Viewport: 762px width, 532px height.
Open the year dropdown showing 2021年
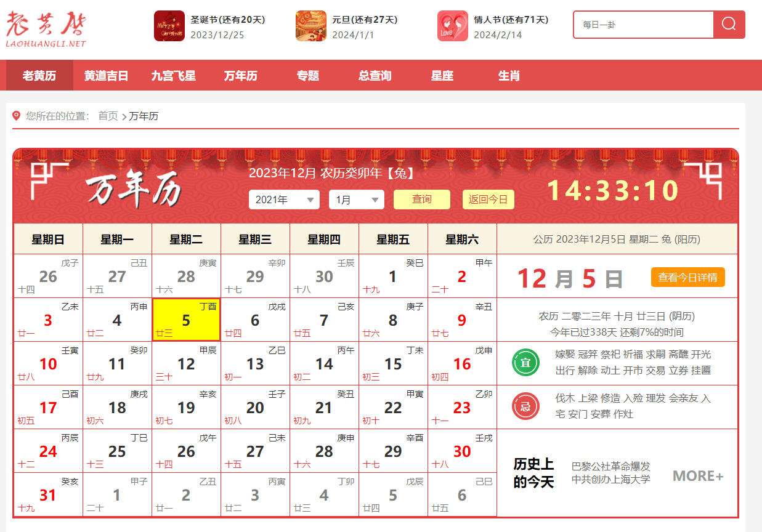pos(284,199)
